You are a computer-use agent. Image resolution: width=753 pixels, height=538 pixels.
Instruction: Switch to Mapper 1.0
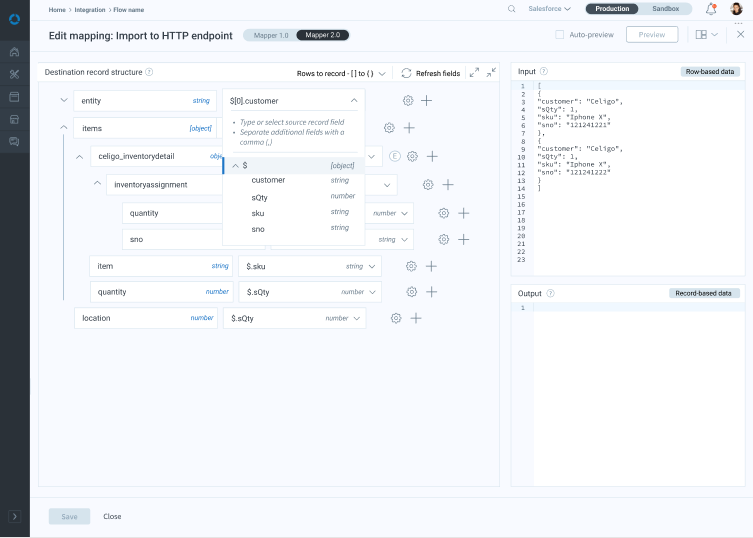tap(269, 35)
